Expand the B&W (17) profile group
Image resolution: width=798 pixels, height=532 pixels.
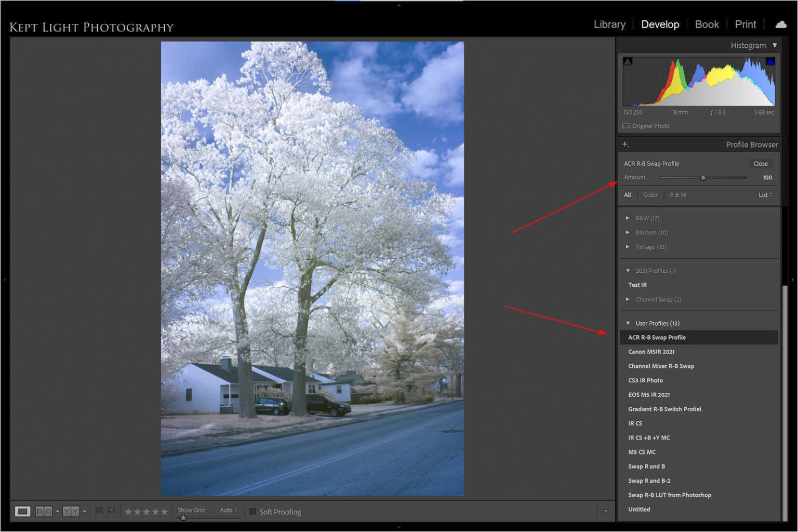click(628, 218)
